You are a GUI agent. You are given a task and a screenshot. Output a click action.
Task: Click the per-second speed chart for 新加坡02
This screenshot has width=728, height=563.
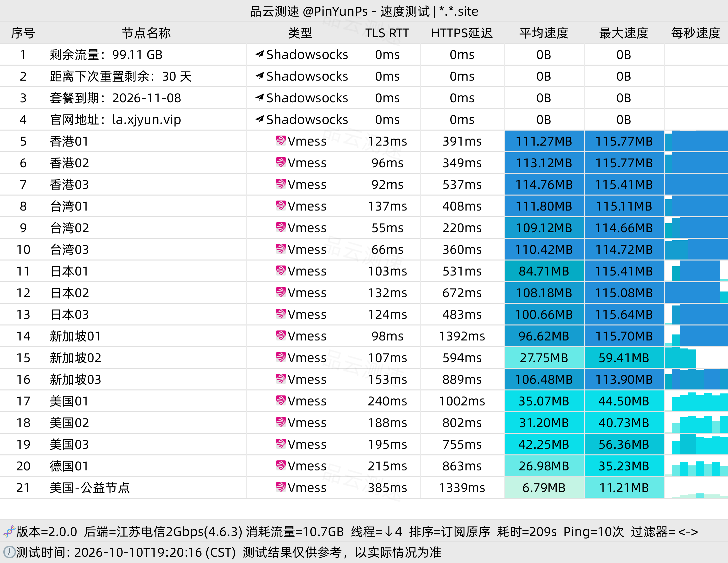tap(696, 358)
